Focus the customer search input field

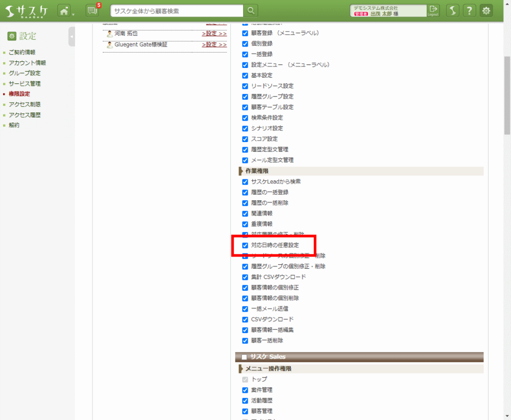coord(176,11)
